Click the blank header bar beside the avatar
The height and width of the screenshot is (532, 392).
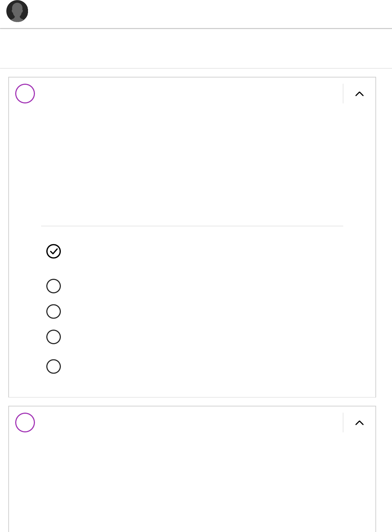coord(207,14)
